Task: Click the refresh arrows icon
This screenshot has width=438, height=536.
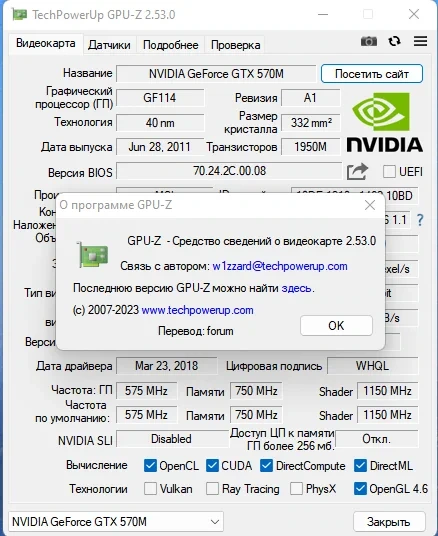Action: point(394,41)
